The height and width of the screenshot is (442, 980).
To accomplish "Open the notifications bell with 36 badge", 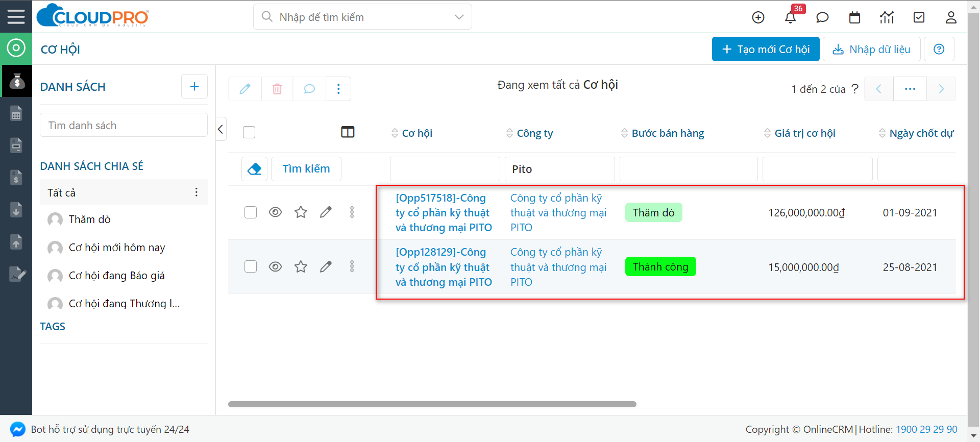I will pos(790,17).
